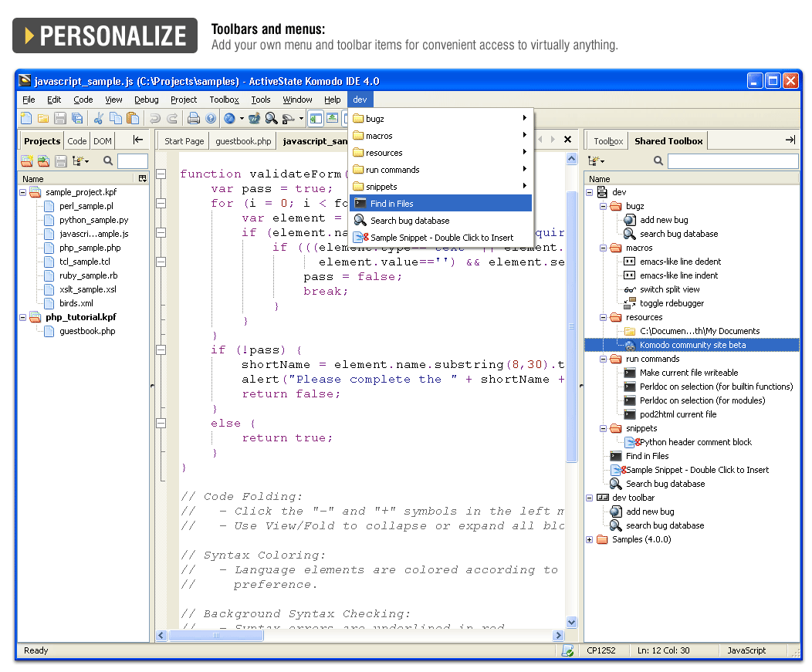Click the Copy toolbar icon
Viewport: 812px width, 672px height.
coord(116,119)
